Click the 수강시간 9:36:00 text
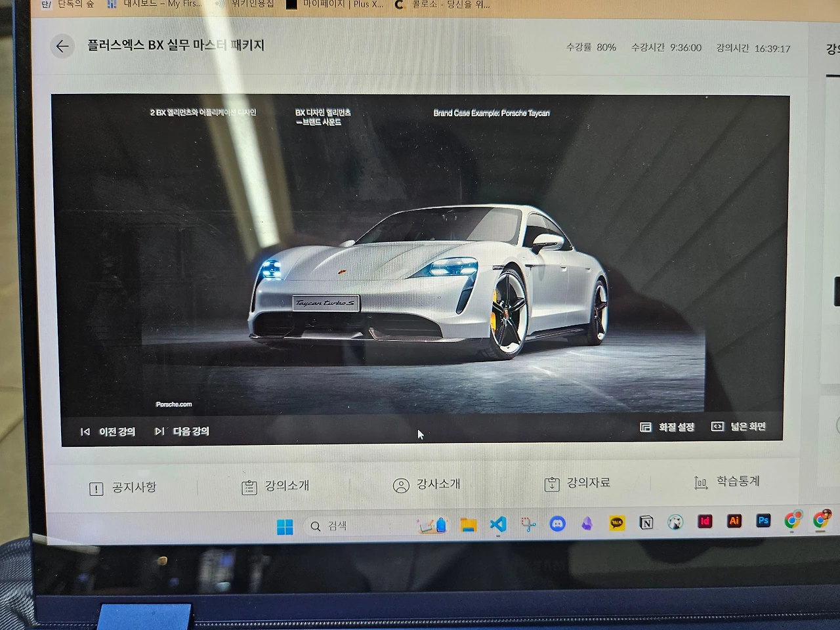Viewport: 840px width, 630px height. tap(666, 48)
